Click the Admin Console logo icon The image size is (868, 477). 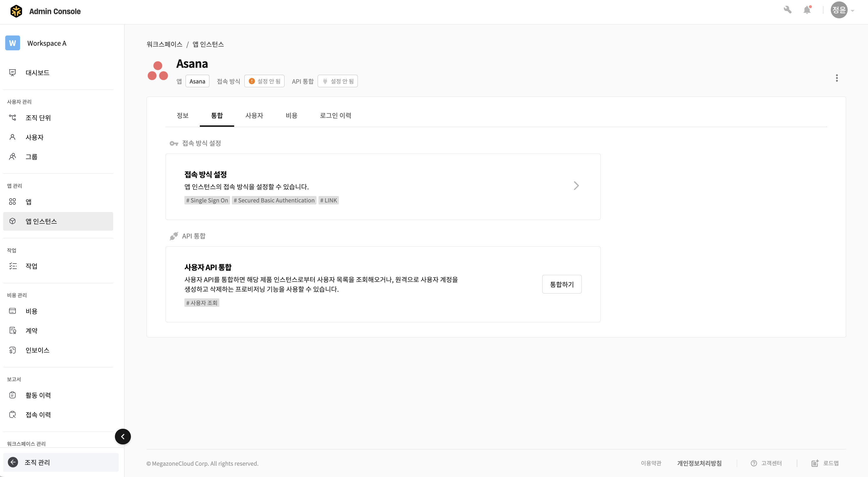(16, 11)
